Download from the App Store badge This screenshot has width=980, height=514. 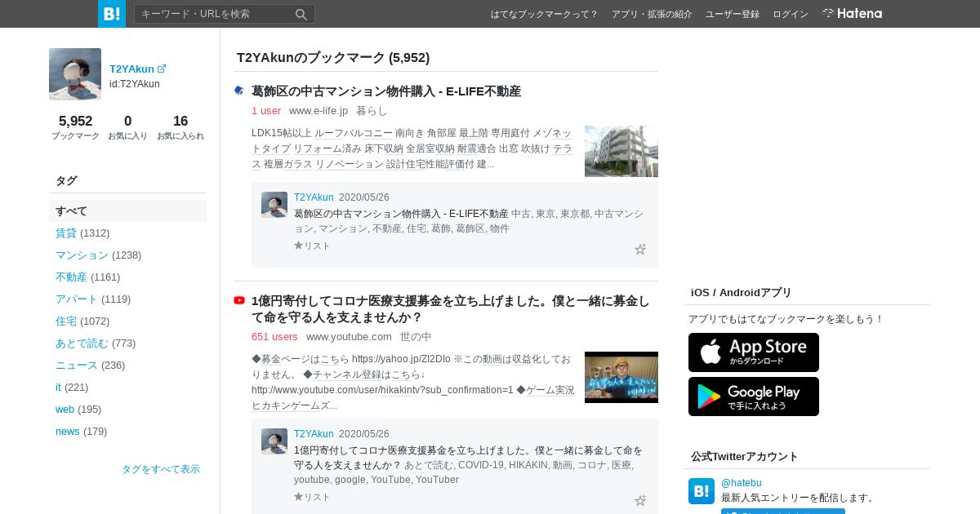click(x=754, y=352)
